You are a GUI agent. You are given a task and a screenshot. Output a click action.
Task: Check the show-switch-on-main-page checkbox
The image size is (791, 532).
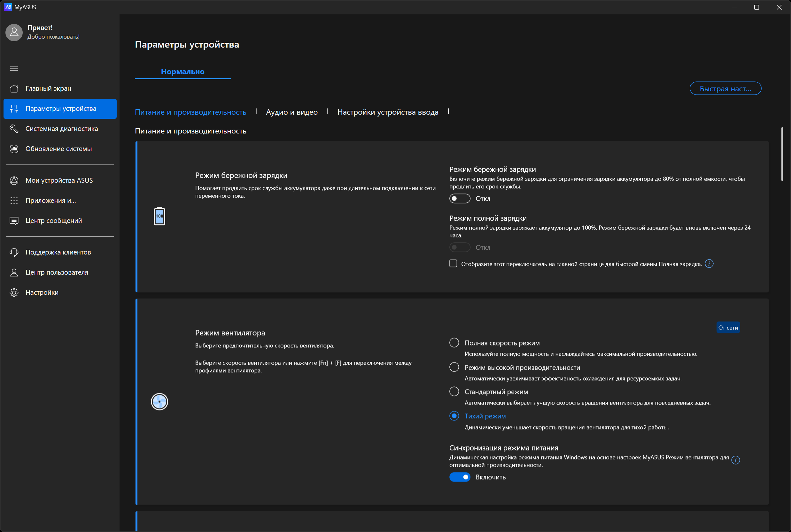[x=453, y=264]
